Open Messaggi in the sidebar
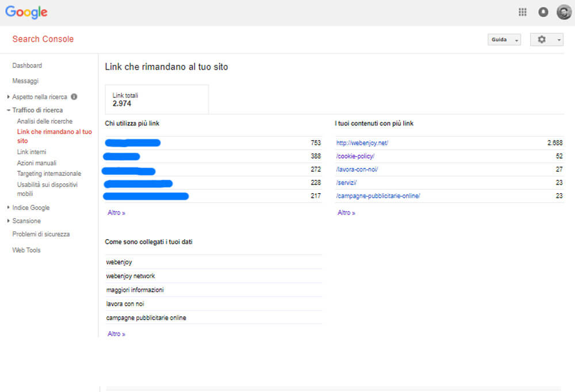This screenshot has width=575, height=392. (25, 81)
